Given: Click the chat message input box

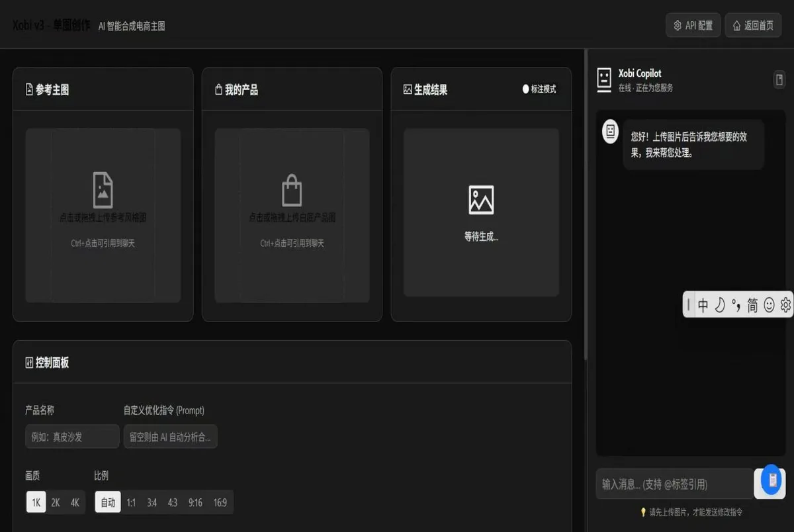Looking at the screenshot, I should 674,484.
